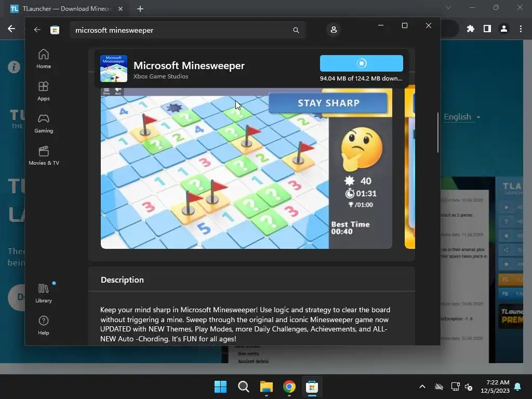Open Library in Store sidebar
Viewport: 532px width, 399px height.
[x=44, y=294]
